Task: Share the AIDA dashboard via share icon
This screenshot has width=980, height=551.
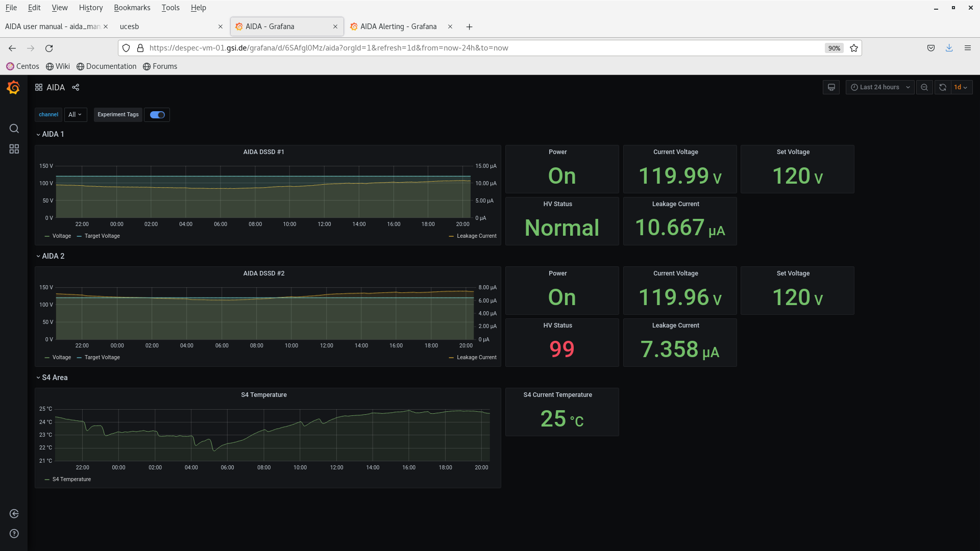Action: [76, 87]
